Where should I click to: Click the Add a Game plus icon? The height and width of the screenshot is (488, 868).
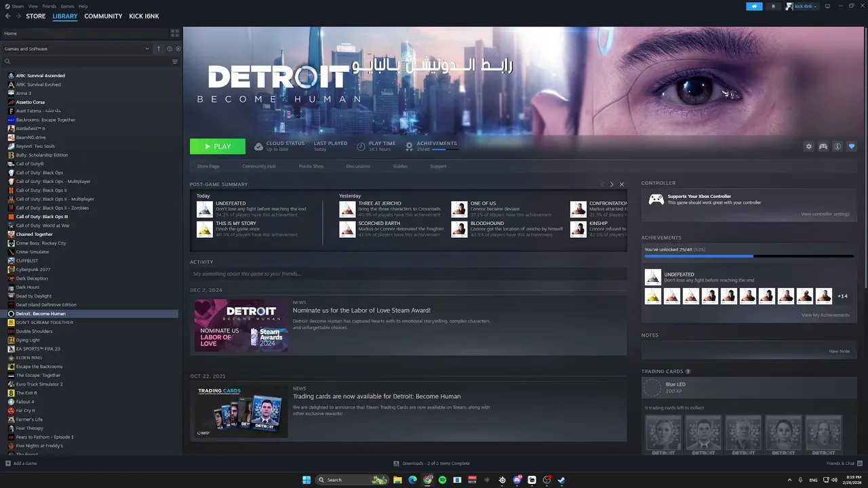point(8,464)
